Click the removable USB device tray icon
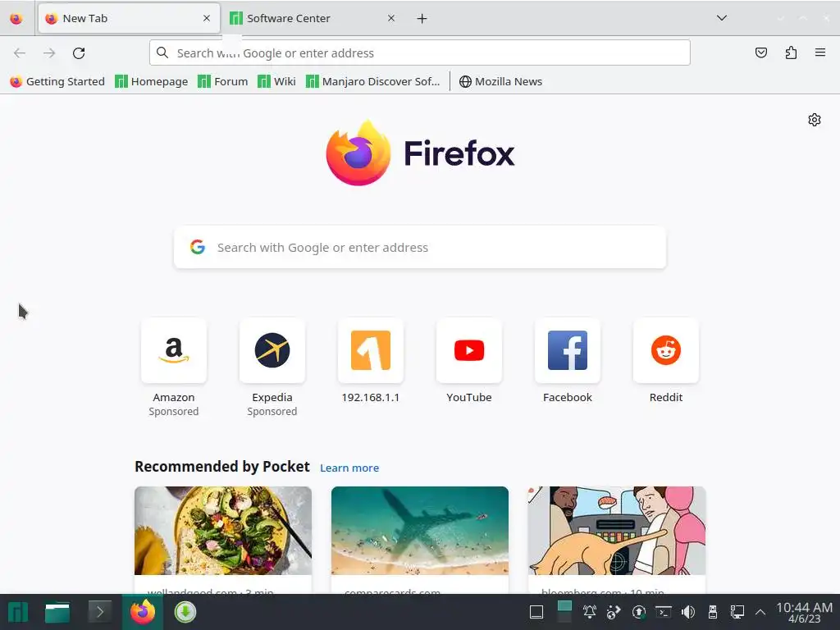The height and width of the screenshot is (630, 840). click(x=713, y=612)
